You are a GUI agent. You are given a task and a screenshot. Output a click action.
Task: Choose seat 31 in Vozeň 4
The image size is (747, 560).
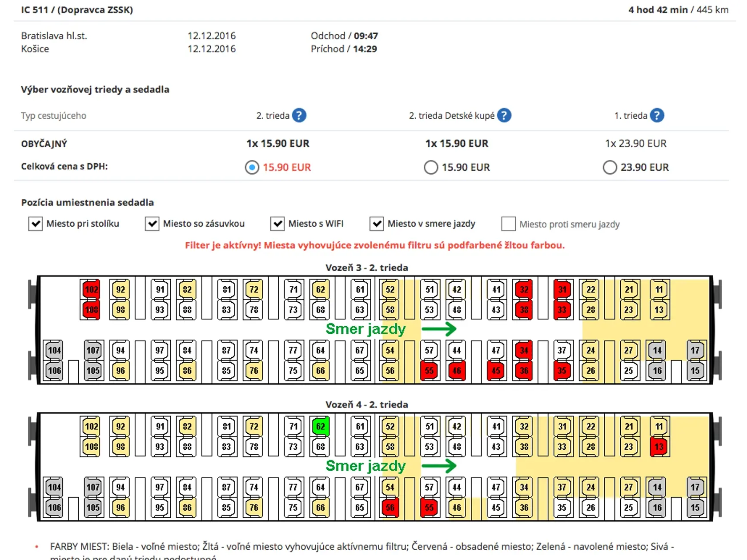(562, 426)
